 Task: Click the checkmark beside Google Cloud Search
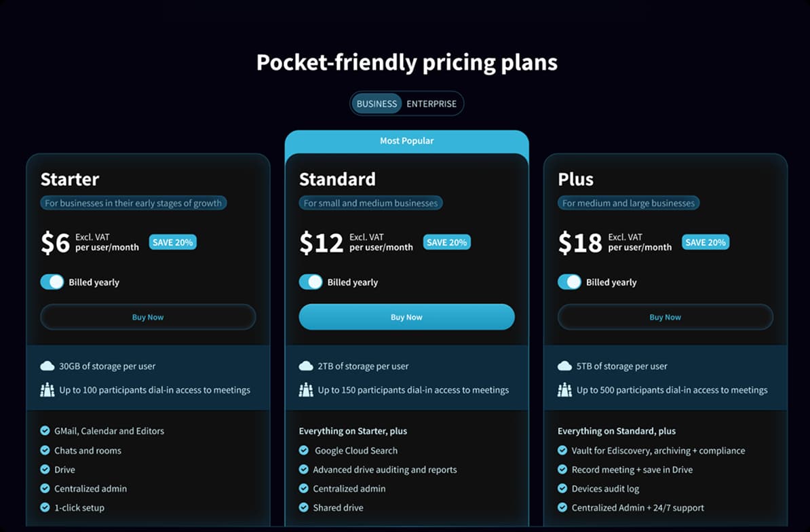[303, 450]
